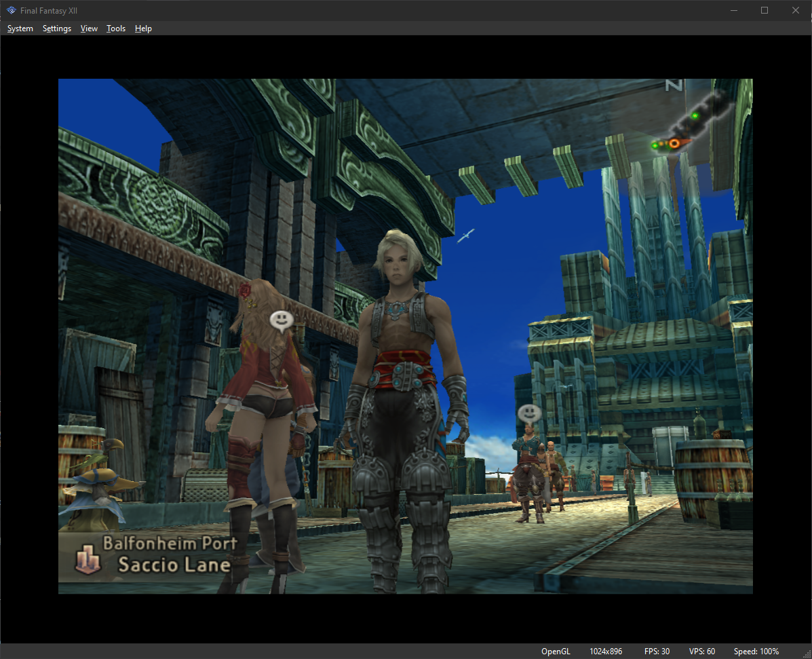Image resolution: width=812 pixels, height=659 pixels.
Task: Minimize the emulator window
Action: point(734,10)
